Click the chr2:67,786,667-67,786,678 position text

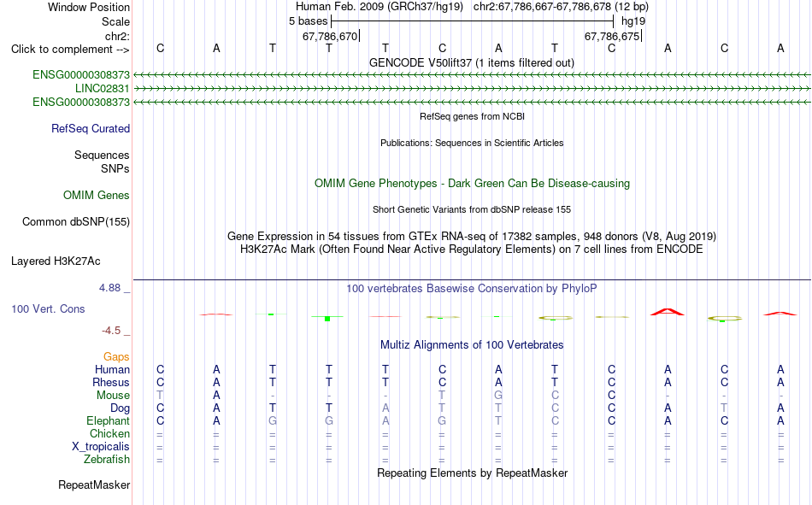point(561,7)
